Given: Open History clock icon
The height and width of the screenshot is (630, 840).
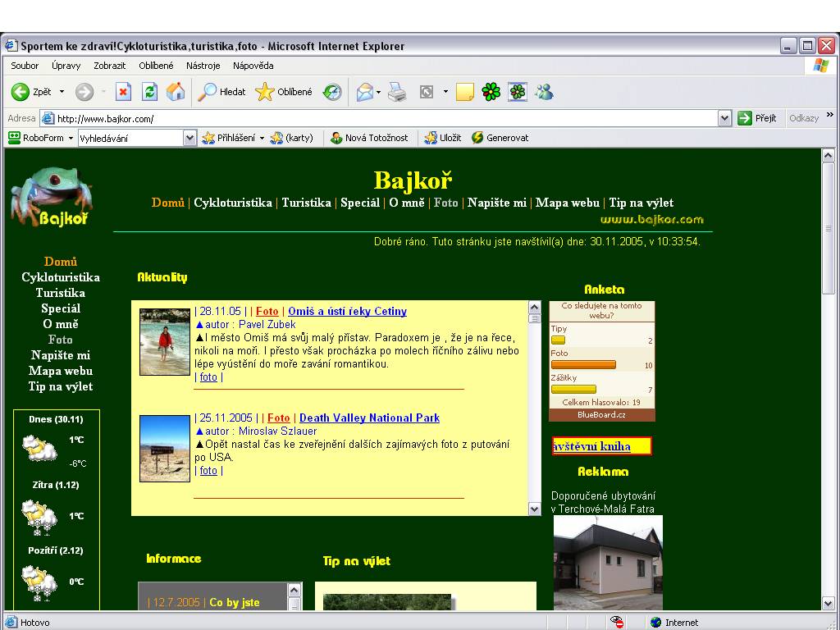Looking at the screenshot, I should [332, 92].
